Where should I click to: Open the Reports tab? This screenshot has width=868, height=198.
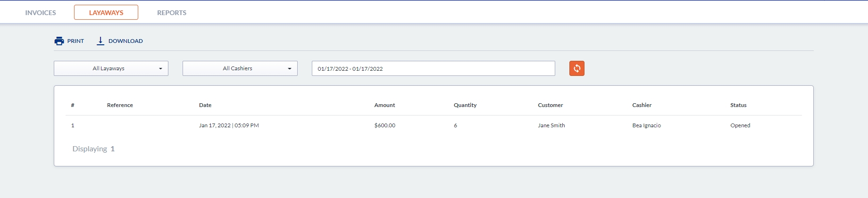pyautogui.click(x=172, y=13)
